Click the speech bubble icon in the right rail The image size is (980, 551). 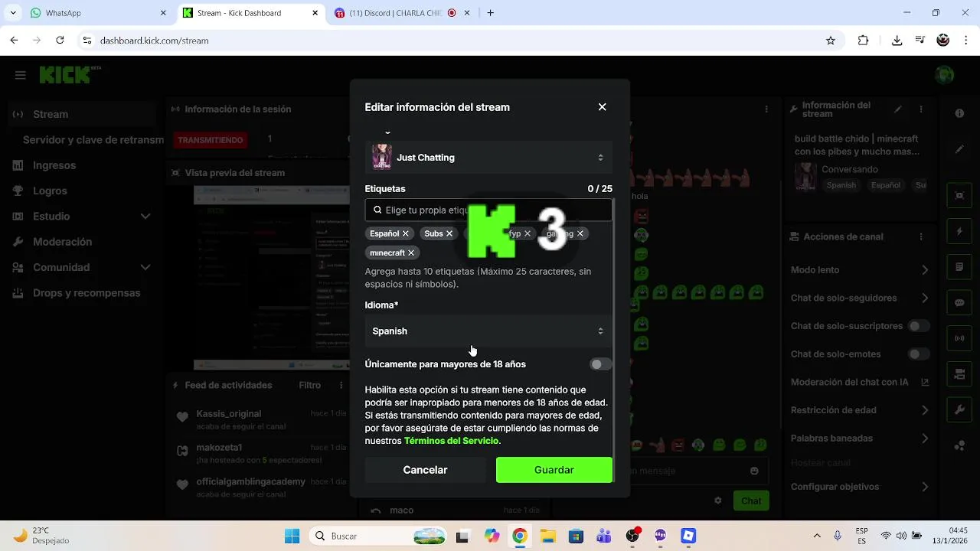pos(959,302)
